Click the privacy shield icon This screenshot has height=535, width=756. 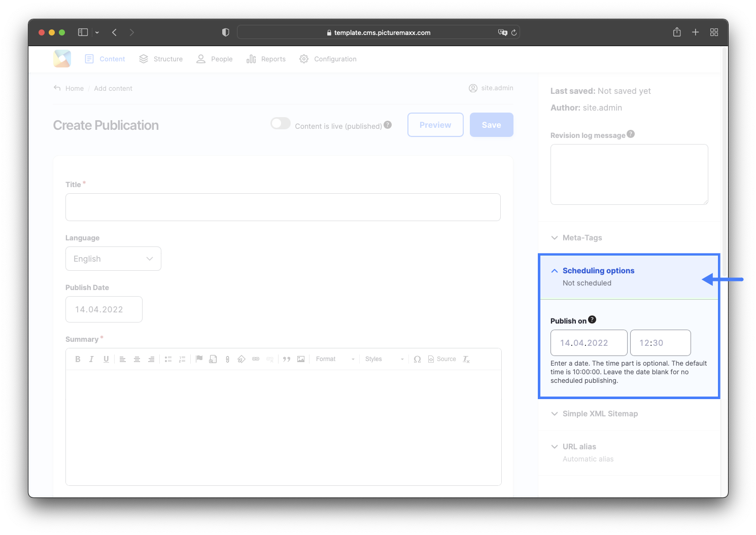click(x=226, y=32)
